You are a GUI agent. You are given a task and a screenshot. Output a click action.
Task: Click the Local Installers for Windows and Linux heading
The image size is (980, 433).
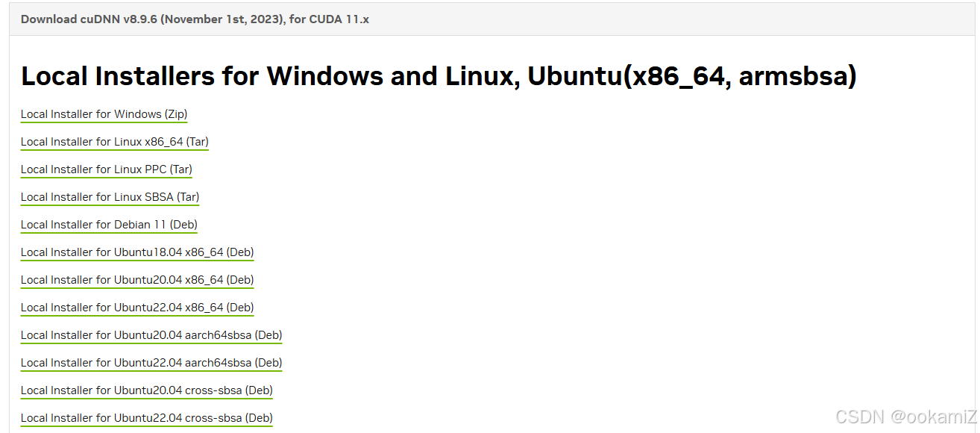point(439,75)
